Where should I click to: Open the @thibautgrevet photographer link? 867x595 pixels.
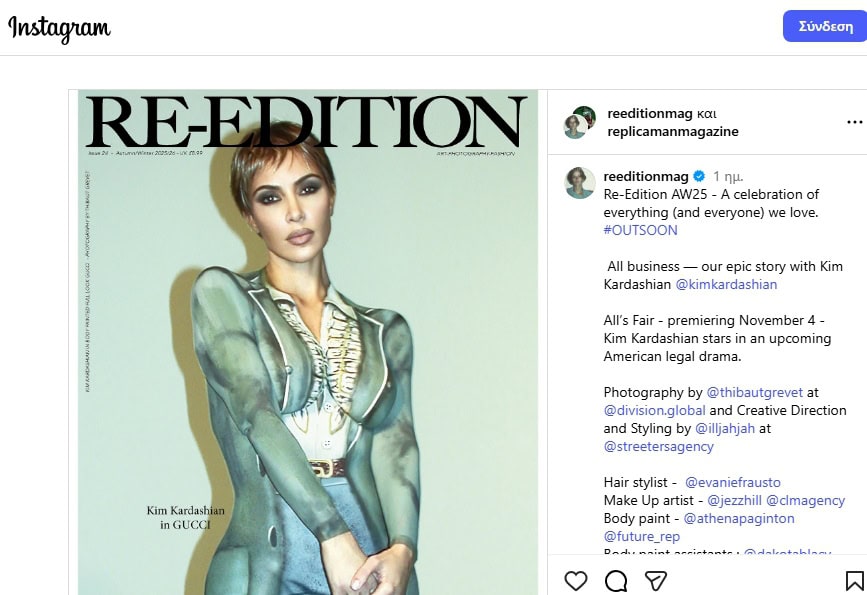[x=754, y=392]
